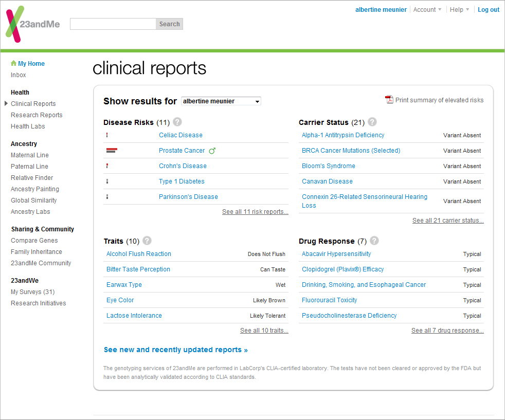
Task: Click the Type 1 Diabetes risk indicator icon
Action: pyautogui.click(x=107, y=181)
